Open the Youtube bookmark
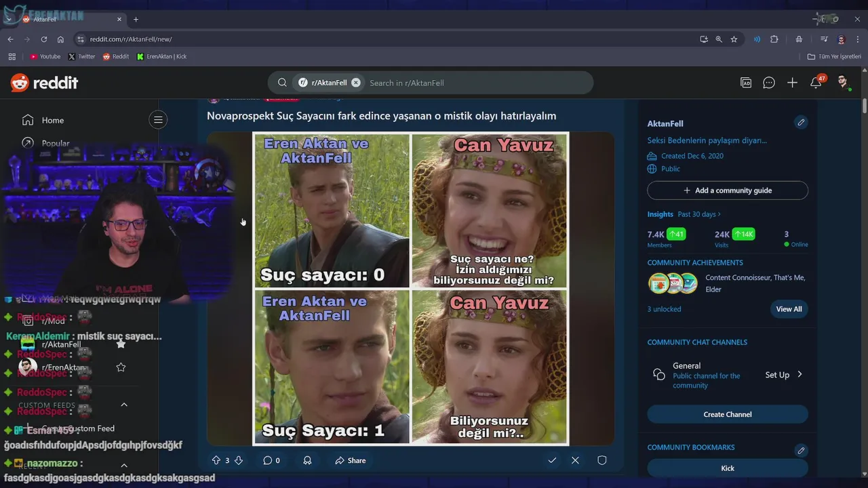868x488 pixels. pyautogui.click(x=45, y=57)
